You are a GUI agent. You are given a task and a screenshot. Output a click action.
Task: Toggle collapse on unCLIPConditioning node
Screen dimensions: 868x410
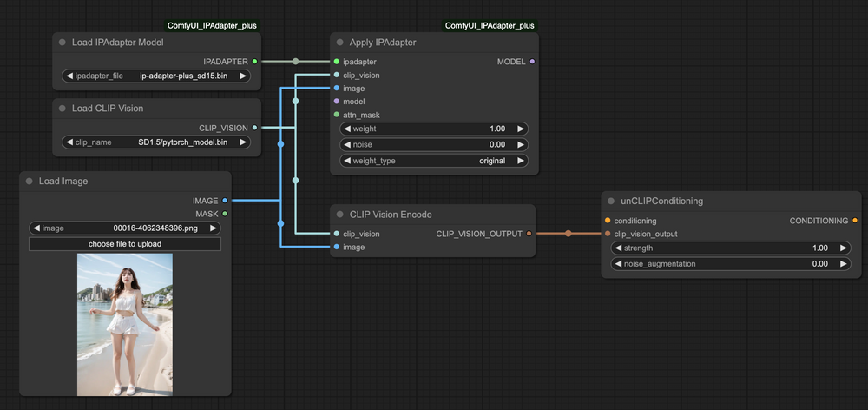coord(611,201)
